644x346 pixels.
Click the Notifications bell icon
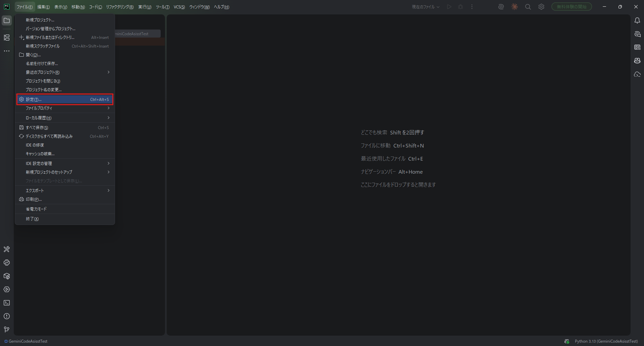tap(637, 21)
